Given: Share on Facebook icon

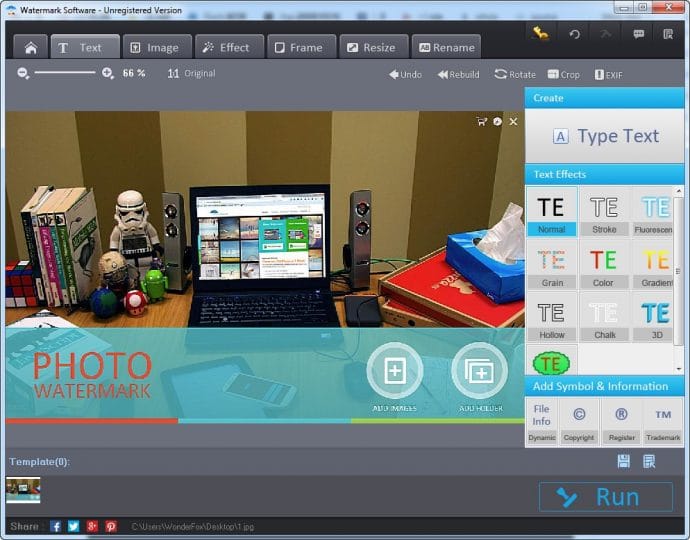Looking at the screenshot, I should tap(56, 526).
